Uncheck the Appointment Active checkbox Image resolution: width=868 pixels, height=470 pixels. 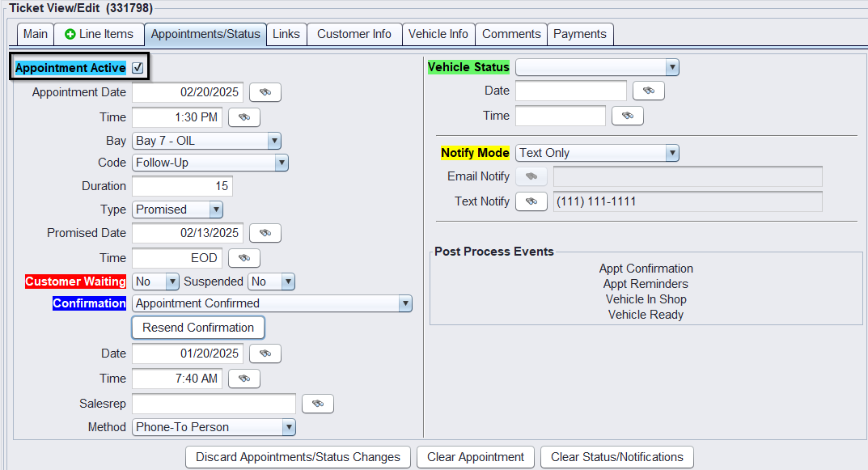click(138, 68)
